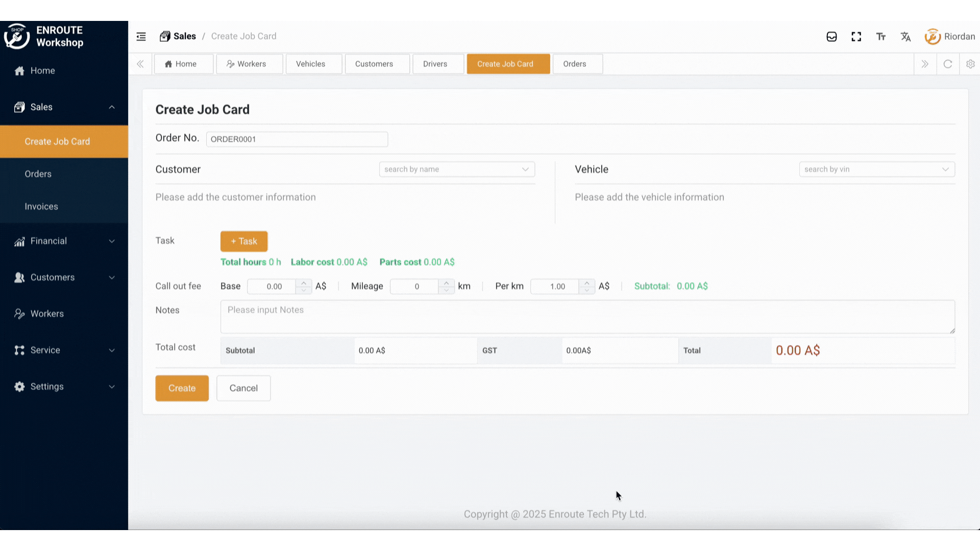Increase Base call out fee with stepper
The width and height of the screenshot is (980, 551).
point(303,283)
